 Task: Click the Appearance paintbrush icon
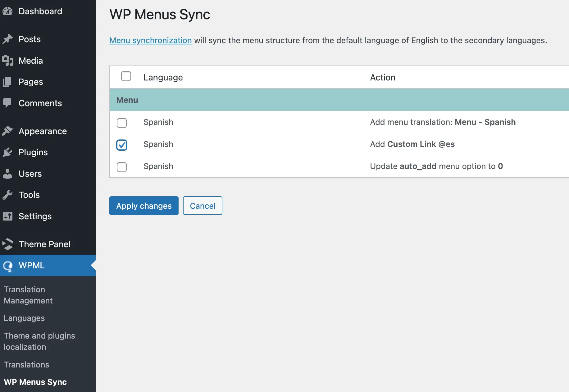point(7,131)
